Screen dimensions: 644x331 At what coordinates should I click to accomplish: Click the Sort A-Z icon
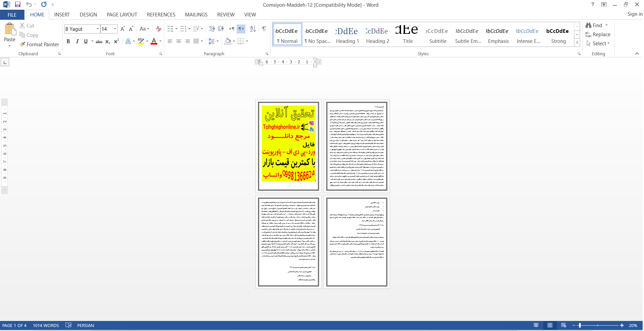click(x=253, y=29)
